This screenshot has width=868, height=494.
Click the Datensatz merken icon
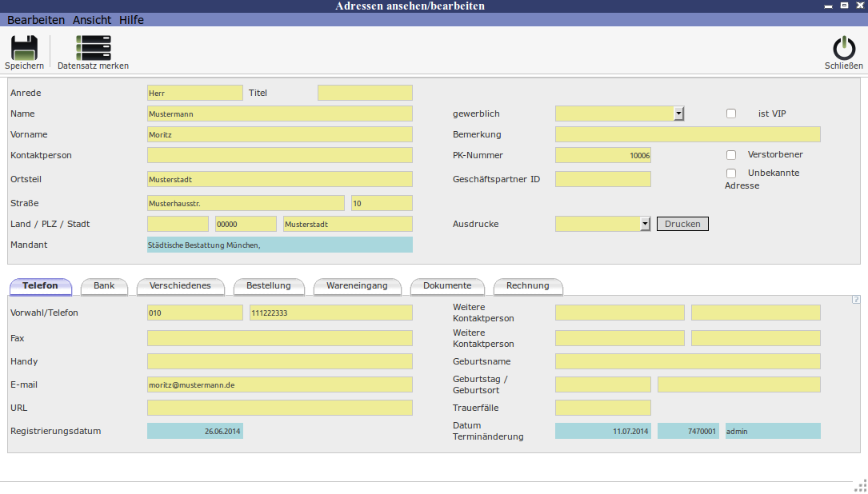pos(93,49)
